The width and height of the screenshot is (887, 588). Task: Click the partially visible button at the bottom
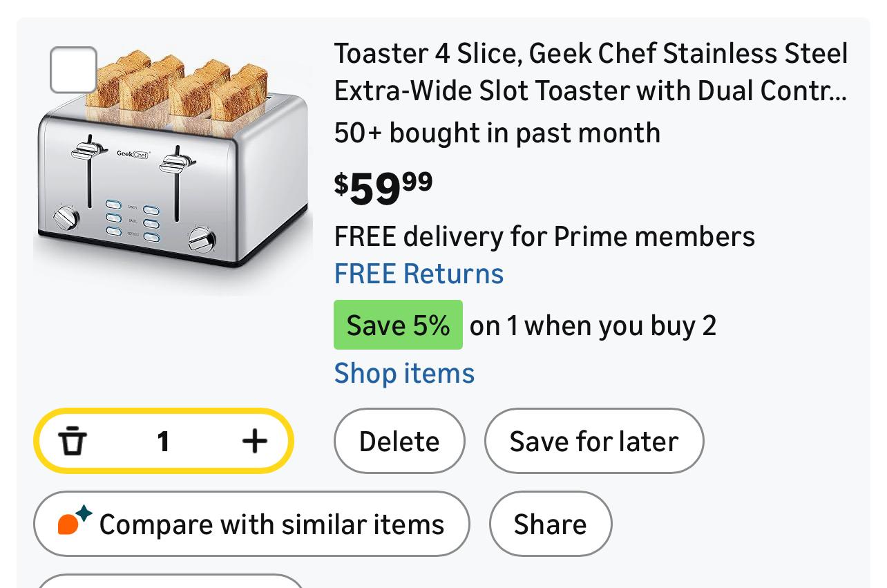point(169,582)
